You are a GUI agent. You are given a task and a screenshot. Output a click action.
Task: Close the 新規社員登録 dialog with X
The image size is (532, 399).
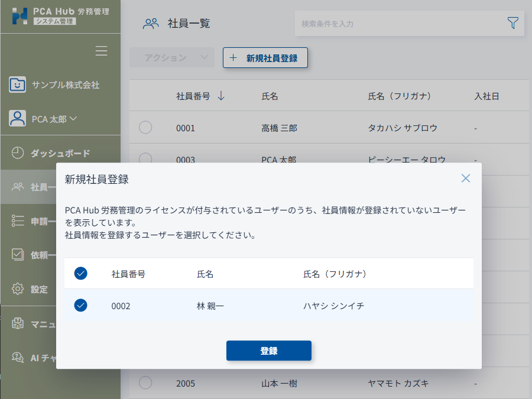click(x=466, y=178)
